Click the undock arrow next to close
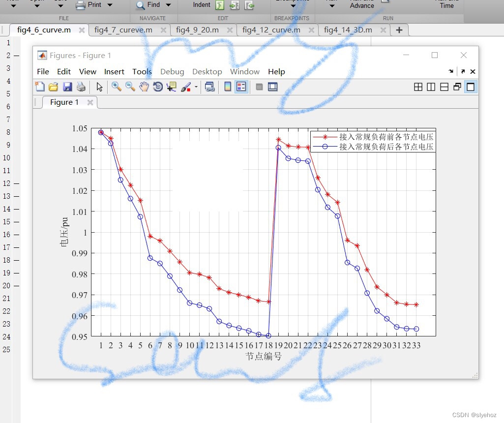 pos(463,71)
